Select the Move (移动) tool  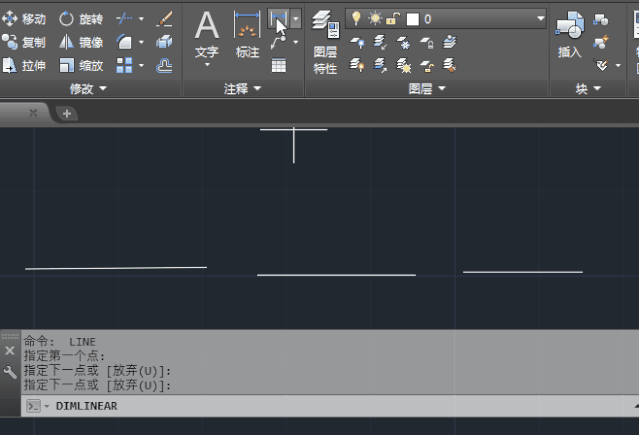pos(24,19)
